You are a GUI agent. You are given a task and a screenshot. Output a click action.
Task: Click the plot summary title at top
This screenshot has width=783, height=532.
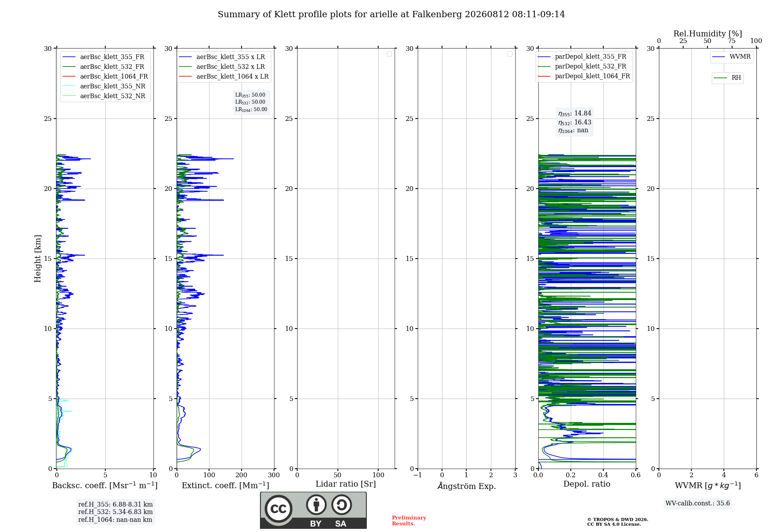coord(391,14)
